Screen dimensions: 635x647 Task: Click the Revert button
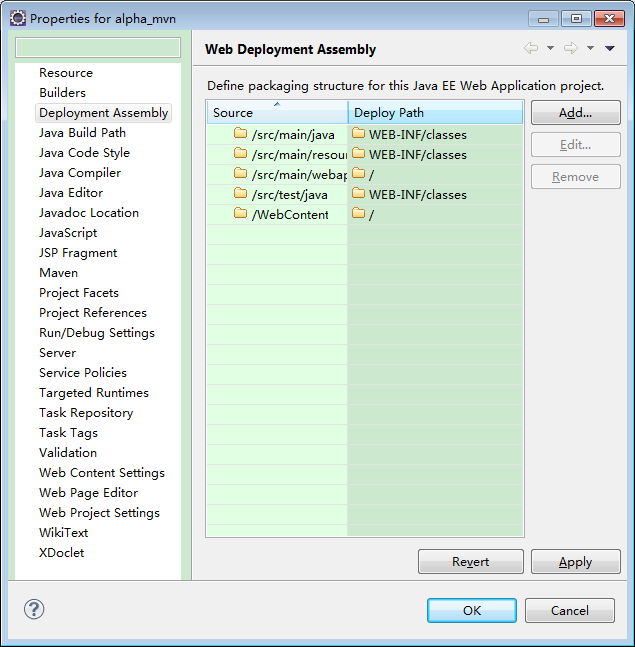470,562
